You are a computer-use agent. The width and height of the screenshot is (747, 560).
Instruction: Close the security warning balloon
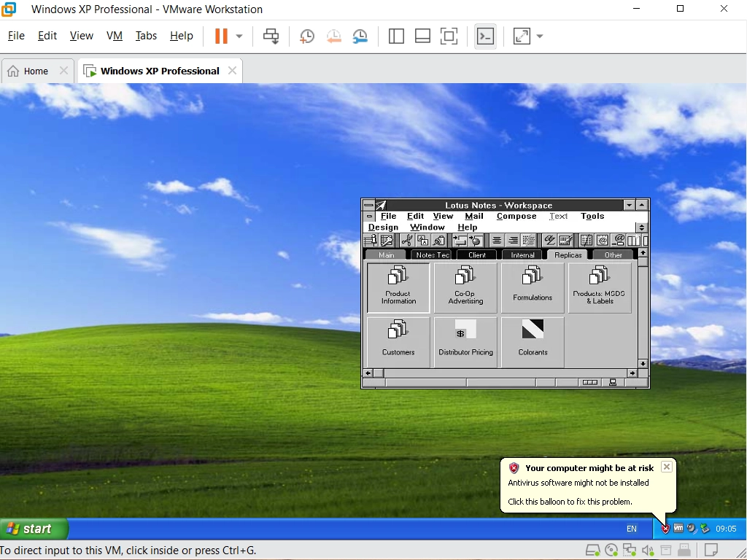pos(667,467)
